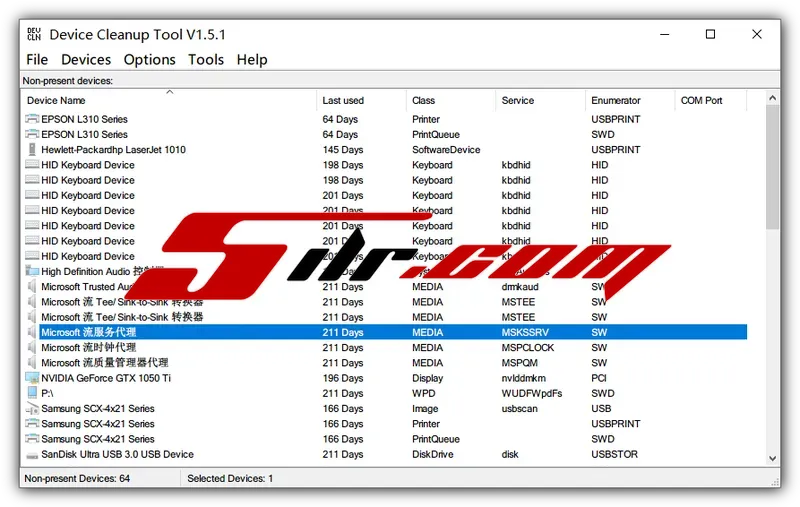Viewport: 800px width, 507px height.
Task: Click the Hewlett-Packard LaserJet 1010 device icon
Action: coord(32,149)
